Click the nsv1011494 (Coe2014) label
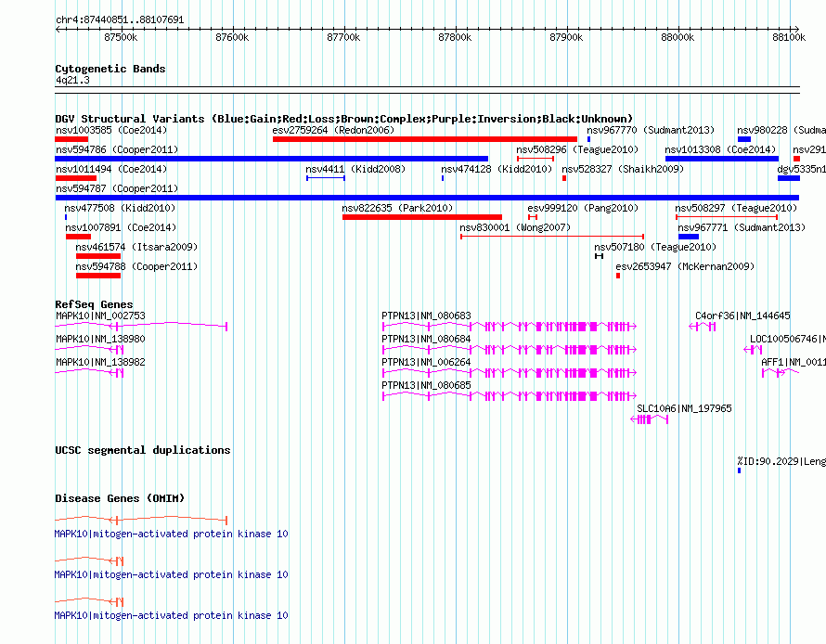This screenshot has height=644, width=826. (111, 169)
